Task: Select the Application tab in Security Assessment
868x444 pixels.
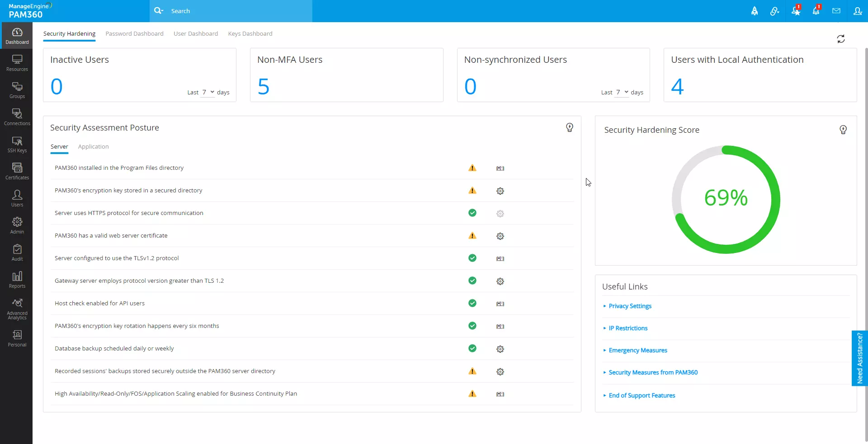Action: tap(93, 146)
